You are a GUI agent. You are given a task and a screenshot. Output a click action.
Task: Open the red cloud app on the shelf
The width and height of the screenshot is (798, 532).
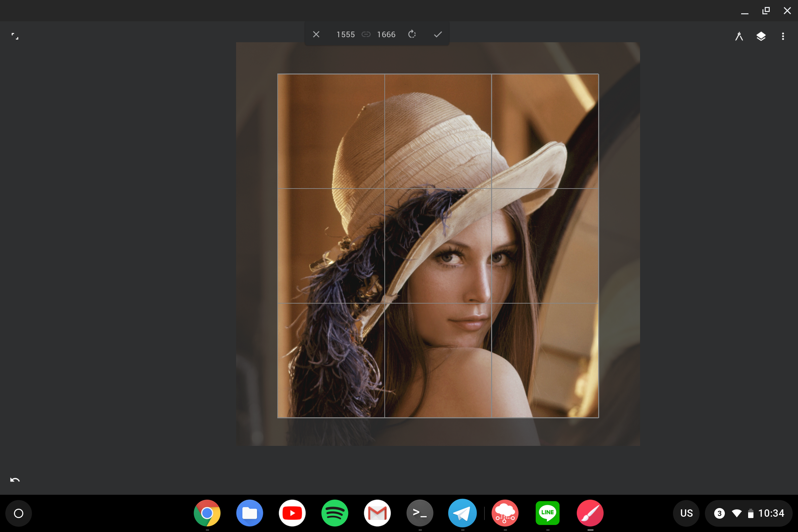click(x=505, y=513)
